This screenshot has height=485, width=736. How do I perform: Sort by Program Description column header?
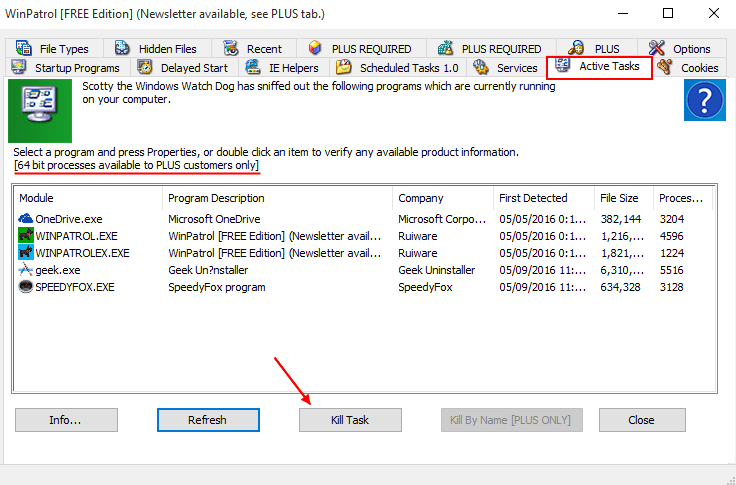pos(277,198)
